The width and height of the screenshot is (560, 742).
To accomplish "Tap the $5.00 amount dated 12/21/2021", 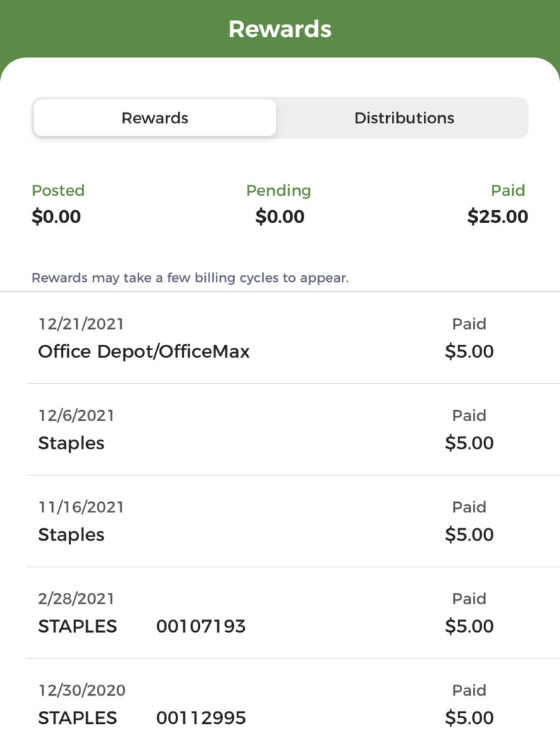I will coord(469,351).
